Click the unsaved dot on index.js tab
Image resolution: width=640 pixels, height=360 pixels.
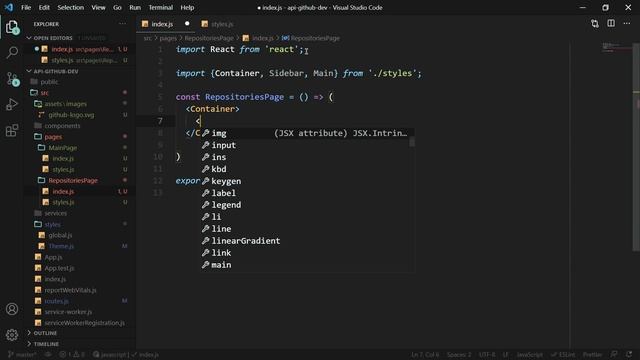coord(187,24)
